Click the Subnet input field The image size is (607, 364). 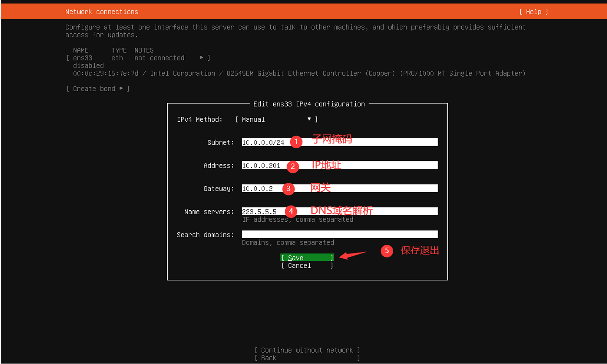pos(340,142)
